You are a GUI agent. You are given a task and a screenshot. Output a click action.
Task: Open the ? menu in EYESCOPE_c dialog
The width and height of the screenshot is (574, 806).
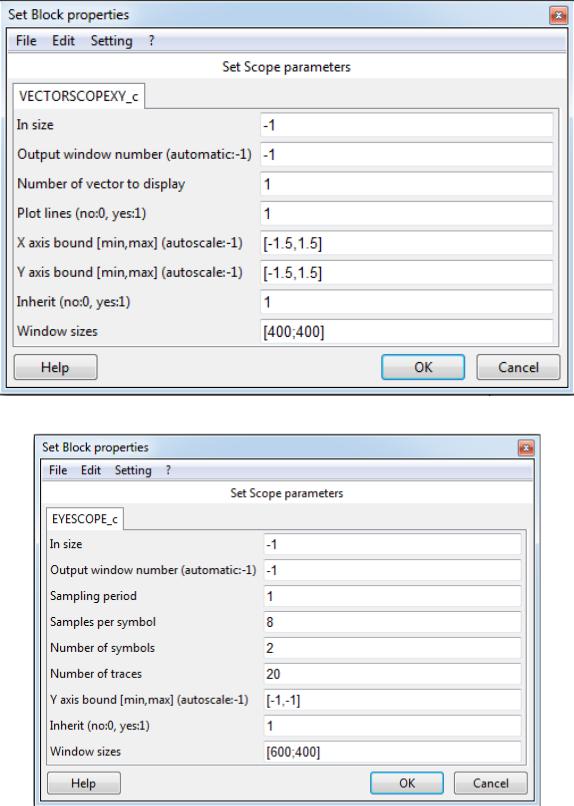tap(168, 470)
